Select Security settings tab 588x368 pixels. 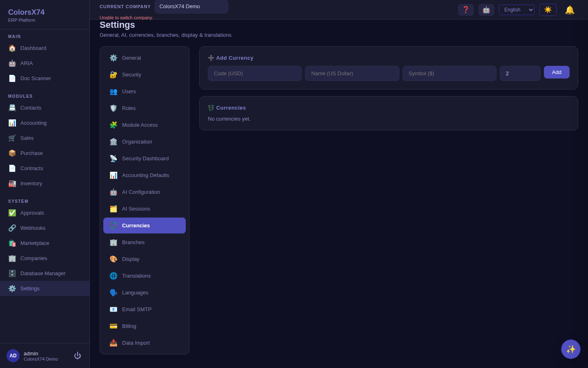(145, 75)
